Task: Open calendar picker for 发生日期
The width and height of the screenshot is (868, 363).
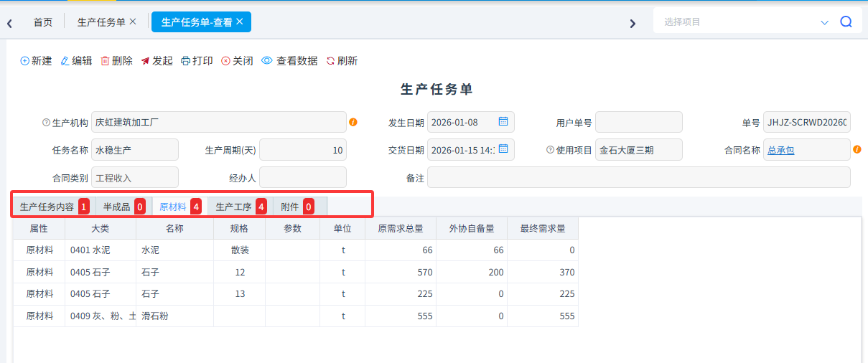Action: [x=503, y=121]
